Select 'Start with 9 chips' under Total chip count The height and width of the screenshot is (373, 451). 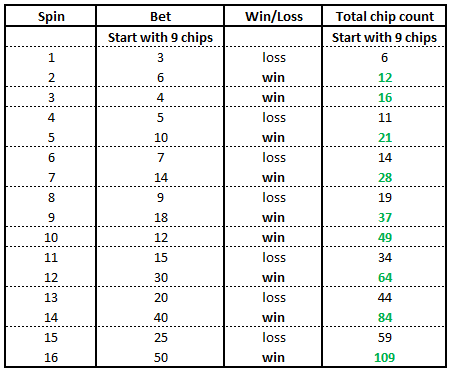point(384,37)
